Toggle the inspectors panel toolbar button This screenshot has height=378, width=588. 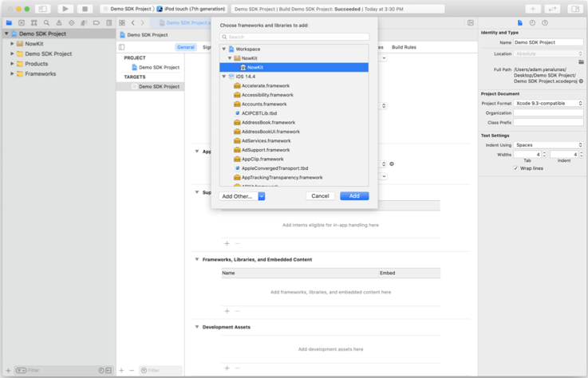(575, 9)
